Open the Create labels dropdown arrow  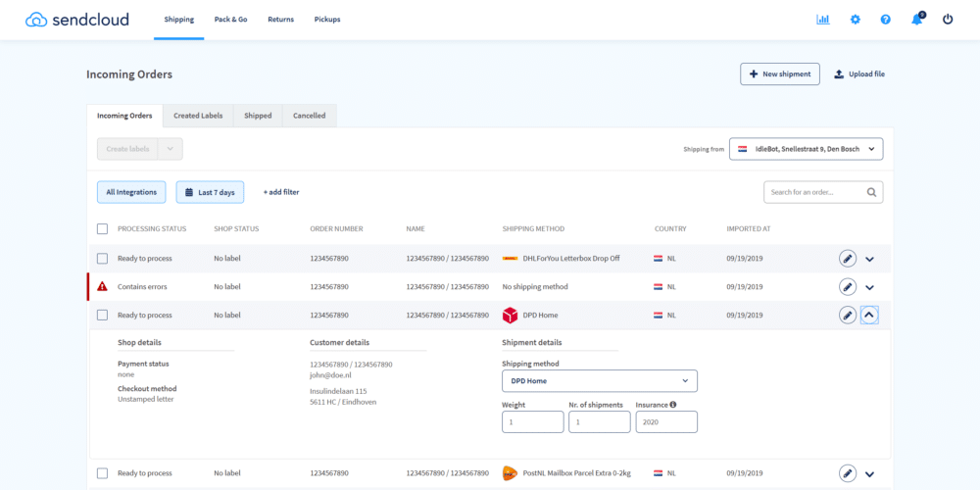(170, 149)
